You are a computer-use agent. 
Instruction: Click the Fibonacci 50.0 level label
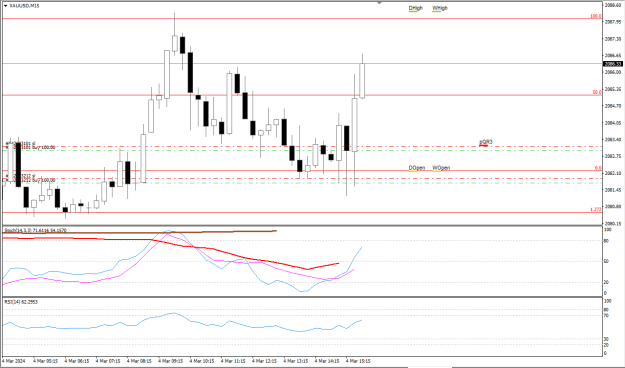pos(597,92)
